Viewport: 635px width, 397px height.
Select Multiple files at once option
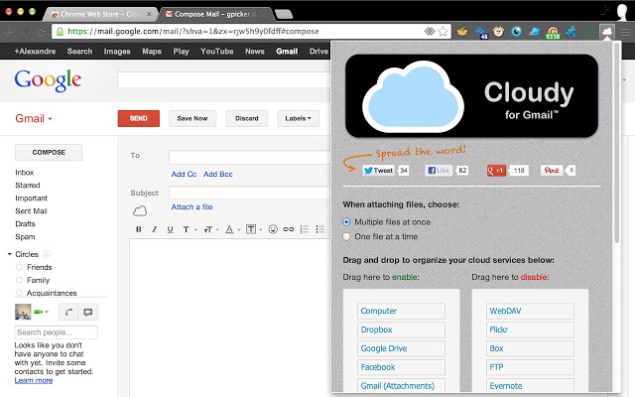(x=346, y=222)
